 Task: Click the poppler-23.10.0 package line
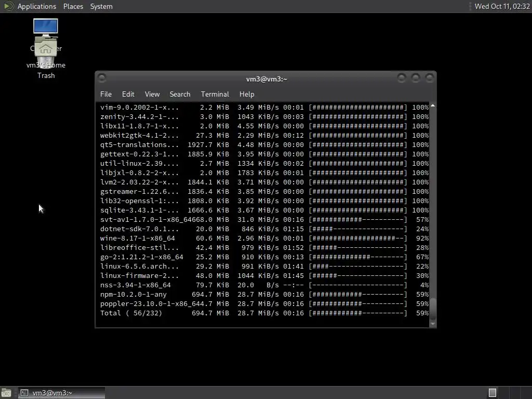tap(264, 303)
